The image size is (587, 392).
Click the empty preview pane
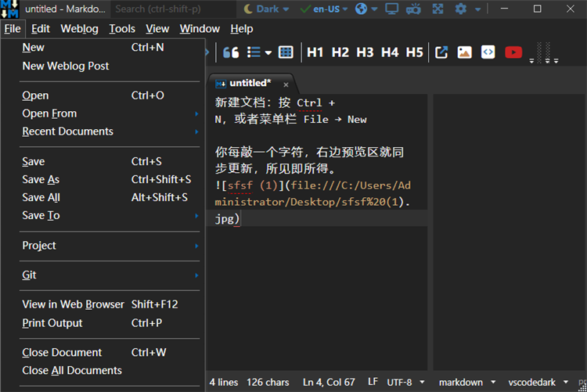point(510,232)
